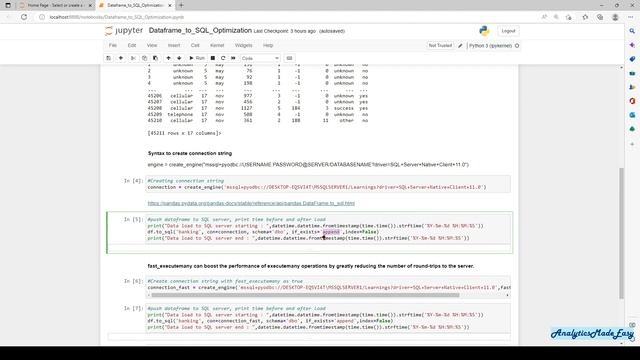Screen dimensions: 640x360
Task: Open the Edit menu
Action: 132,45
